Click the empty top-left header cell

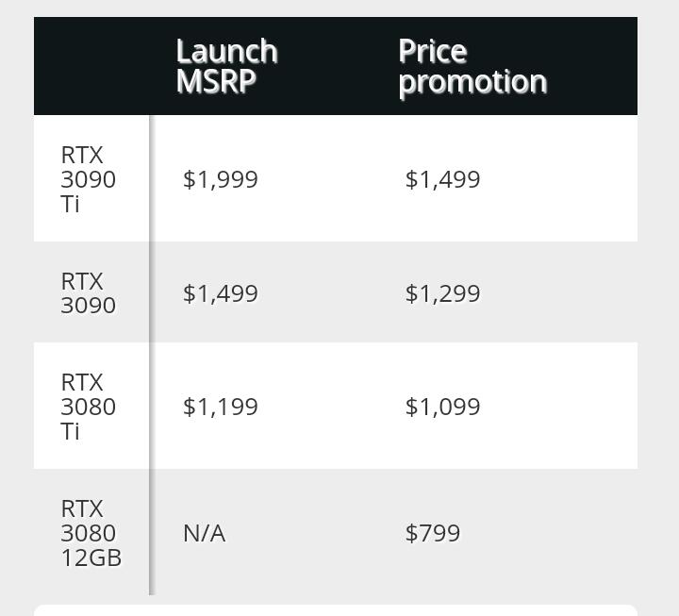click(x=91, y=66)
